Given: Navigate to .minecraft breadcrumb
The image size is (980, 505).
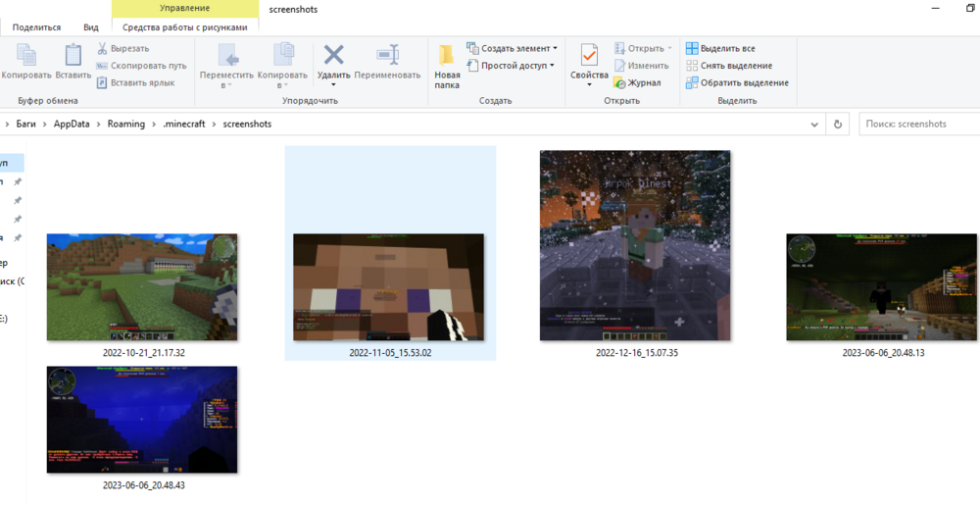Looking at the screenshot, I should [x=184, y=124].
